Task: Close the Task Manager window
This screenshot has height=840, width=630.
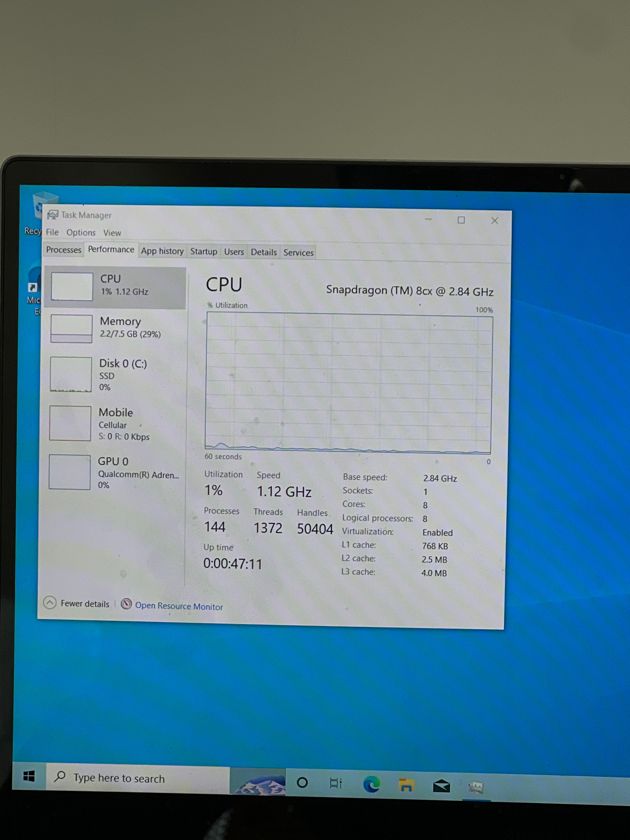Action: [494, 221]
